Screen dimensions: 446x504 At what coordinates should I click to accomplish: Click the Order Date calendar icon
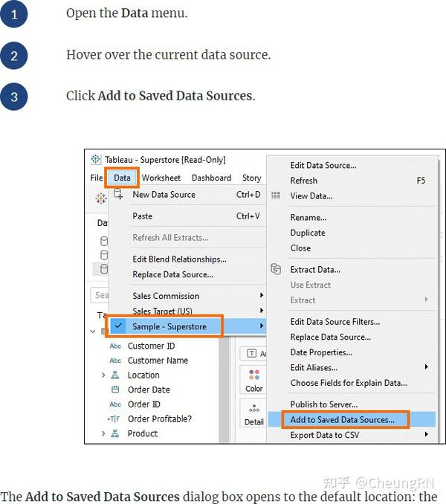[x=115, y=390]
